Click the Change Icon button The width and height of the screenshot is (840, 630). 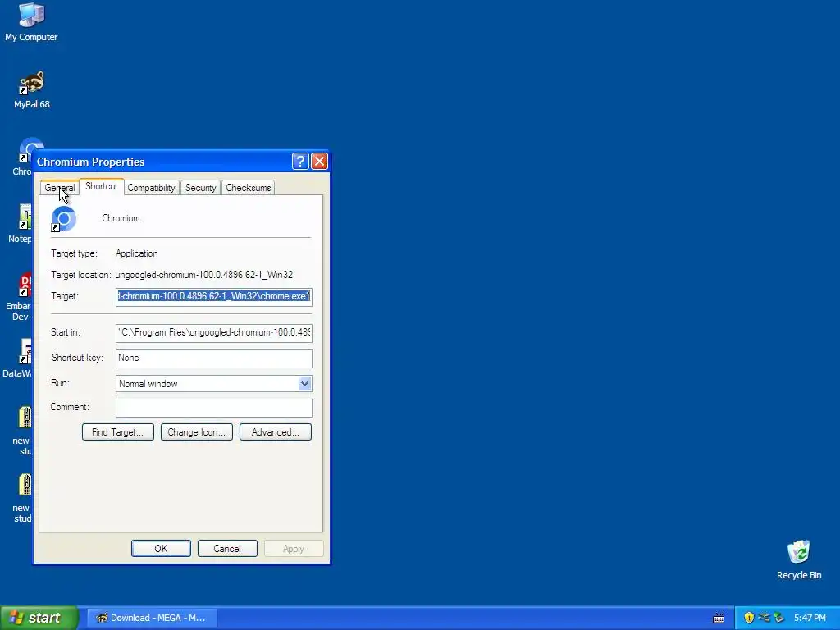point(197,431)
